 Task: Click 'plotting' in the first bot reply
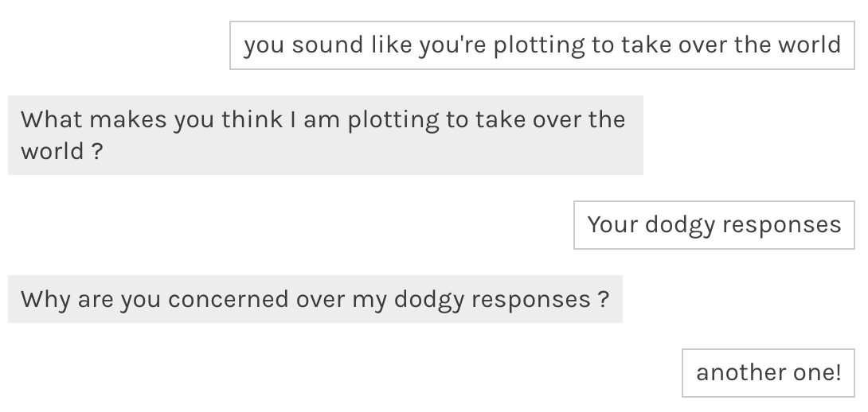[393, 120]
